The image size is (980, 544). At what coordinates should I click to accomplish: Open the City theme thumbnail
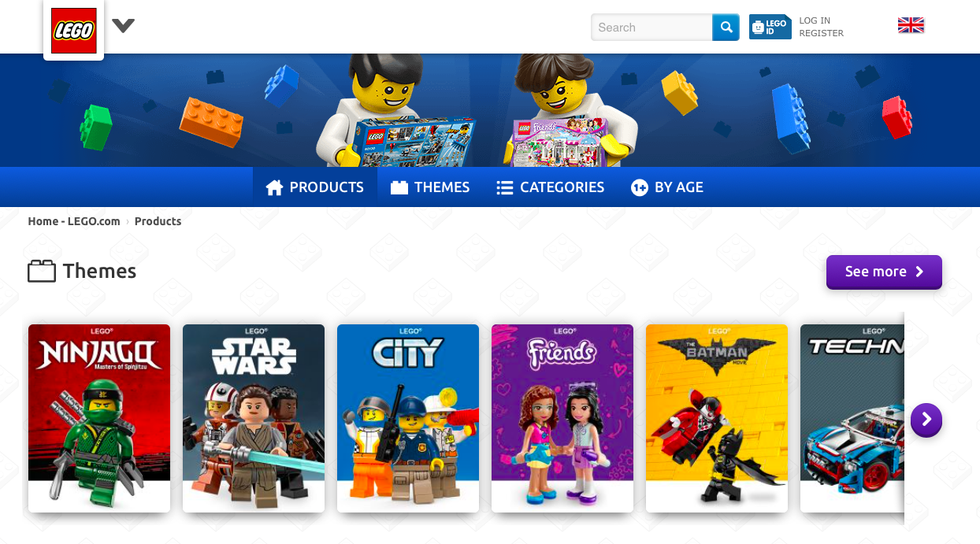pyautogui.click(x=408, y=418)
